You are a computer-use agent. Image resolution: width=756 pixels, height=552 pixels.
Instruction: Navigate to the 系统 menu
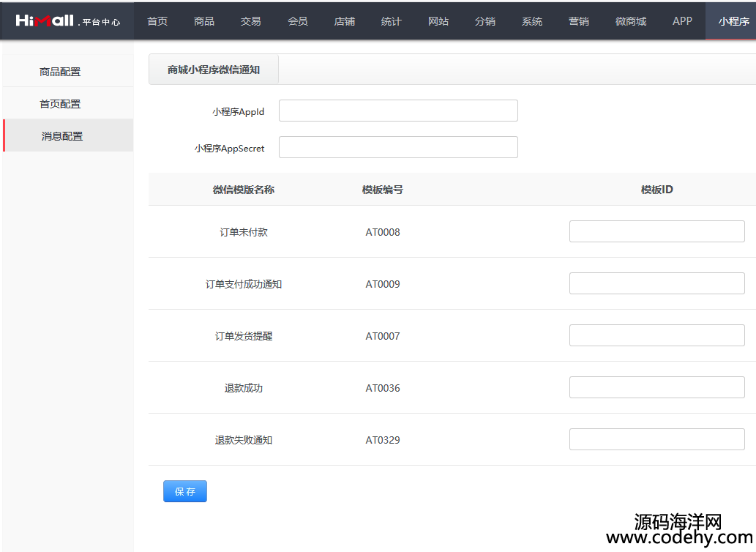[x=532, y=21]
